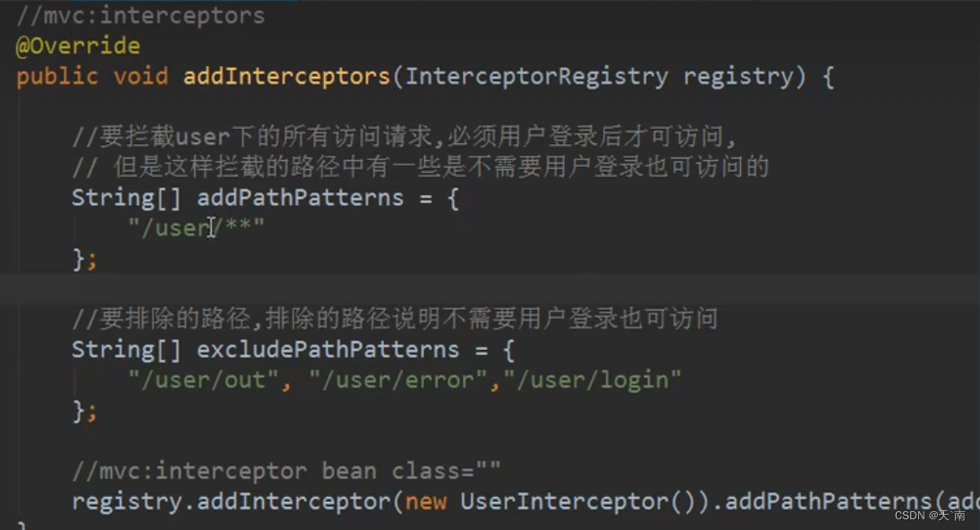
Task: Click the "/user/out" string
Action: [203, 380]
